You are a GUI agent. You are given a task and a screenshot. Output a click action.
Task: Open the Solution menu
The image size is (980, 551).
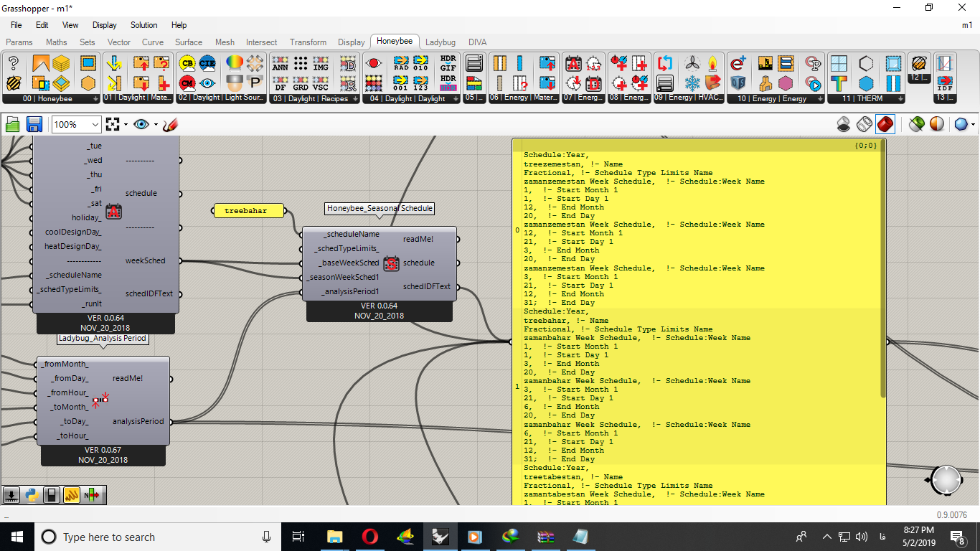point(144,25)
